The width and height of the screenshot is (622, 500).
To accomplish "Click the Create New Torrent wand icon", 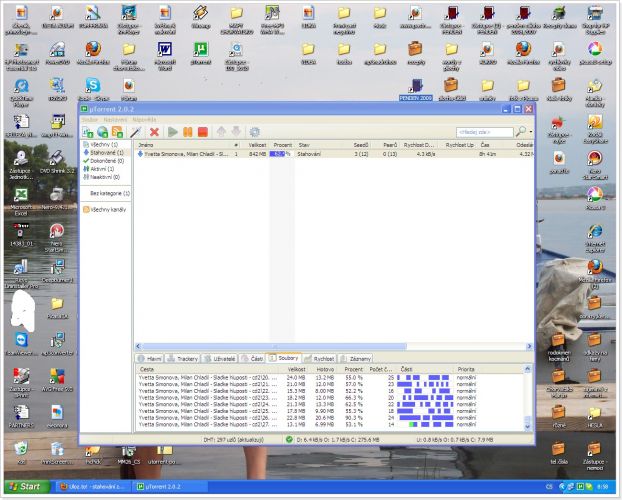I will [136, 132].
